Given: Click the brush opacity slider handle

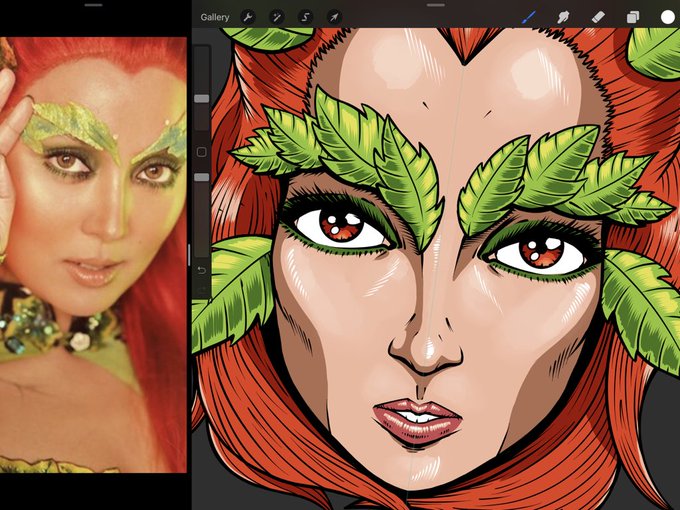Looking at the screenshot, I should pos(202,177).
